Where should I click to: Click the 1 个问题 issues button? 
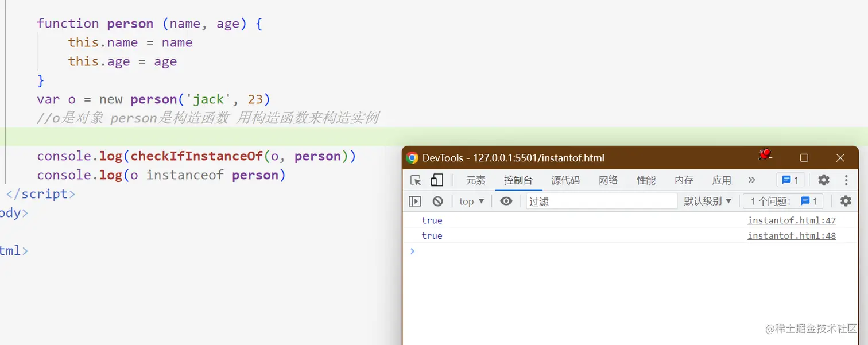[x=783, y=201]
